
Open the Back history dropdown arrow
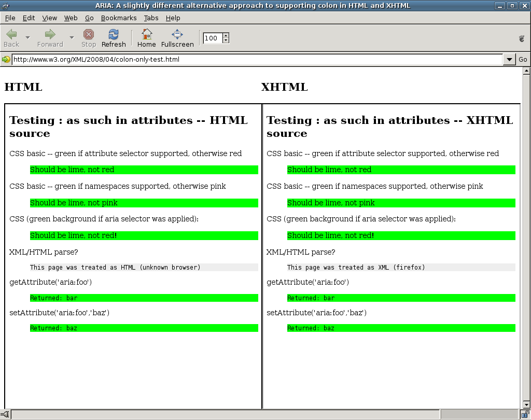28,38
